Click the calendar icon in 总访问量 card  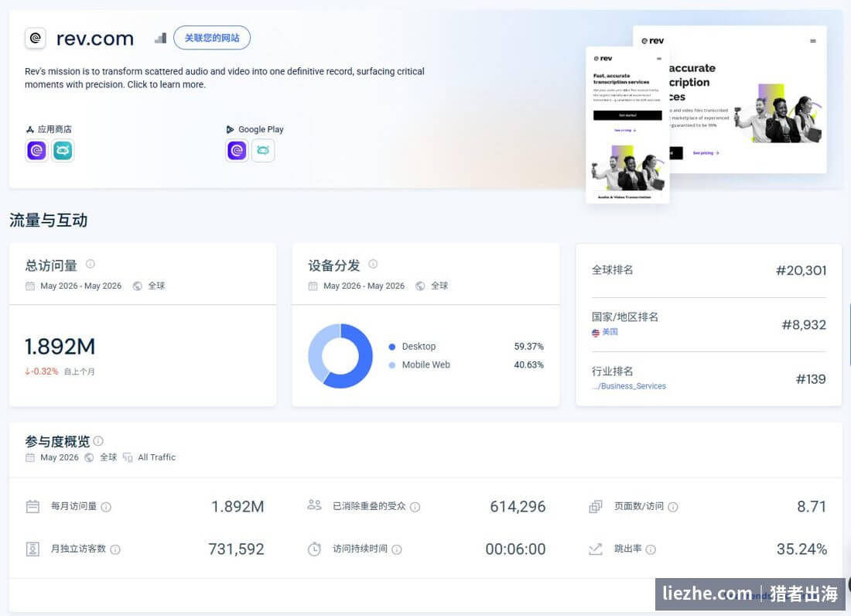[30, 286]
